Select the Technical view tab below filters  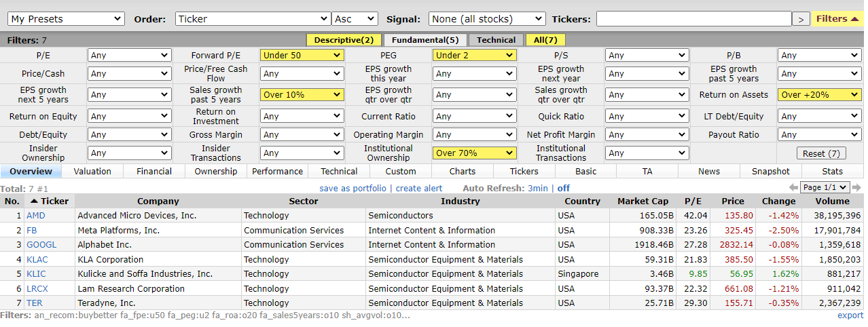[x=339, y=172]
